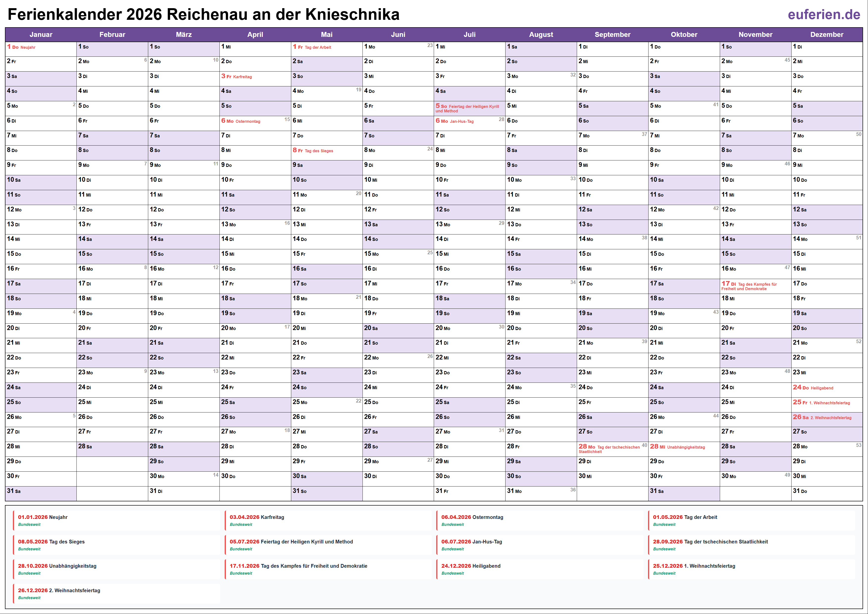868x614 pixels.
Task: Click the 26.12.2026 2. Weihnachtsfeiertag legend entry
Action: (59, 590)
